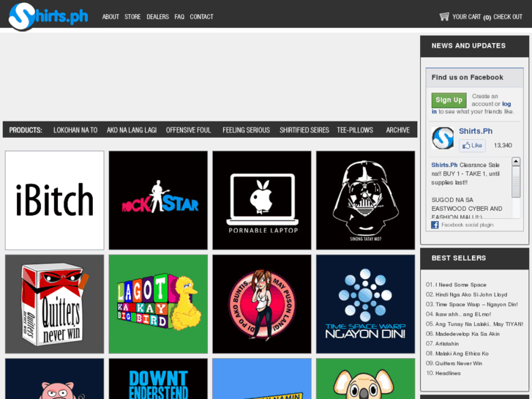The image size is (532, 399).
Task: Open the Di Po Ako Buntis design
Action: pyautogui.click(x=262, y=304)
